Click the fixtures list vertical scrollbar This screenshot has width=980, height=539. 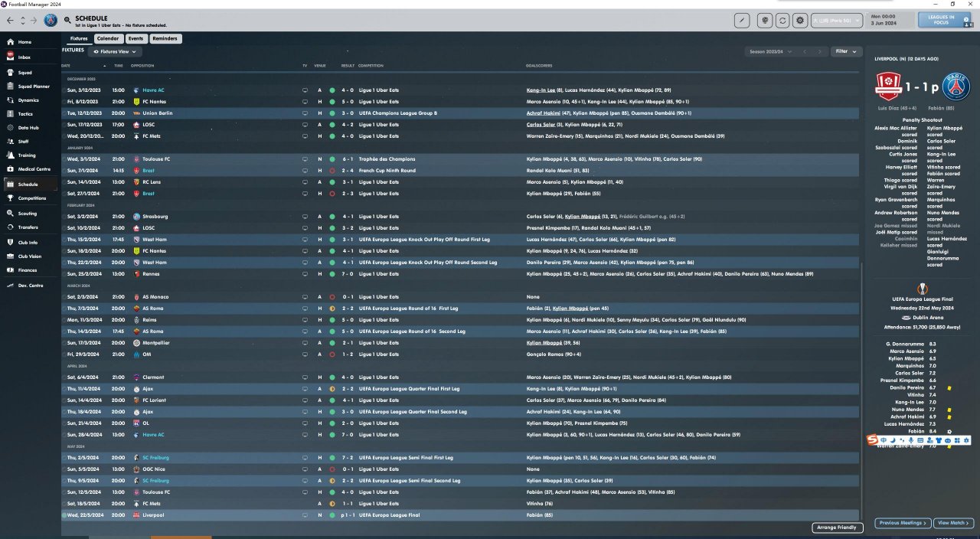click(861, 390)
